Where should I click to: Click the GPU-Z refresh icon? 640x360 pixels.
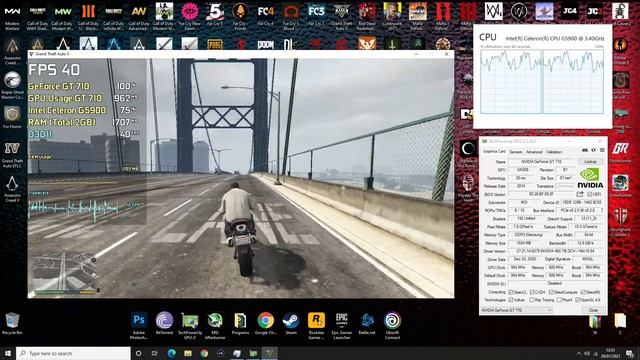point(593,151)
